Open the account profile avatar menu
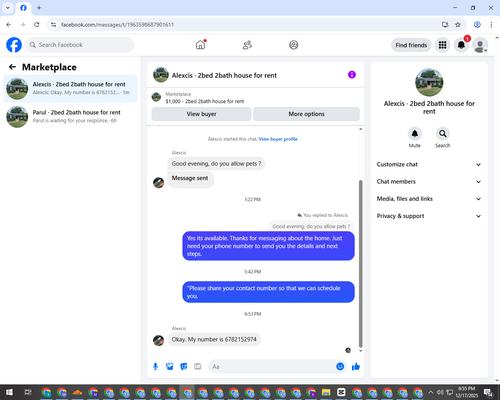The image size is (500, 400). pyautogui.click(x=480, y=45)
